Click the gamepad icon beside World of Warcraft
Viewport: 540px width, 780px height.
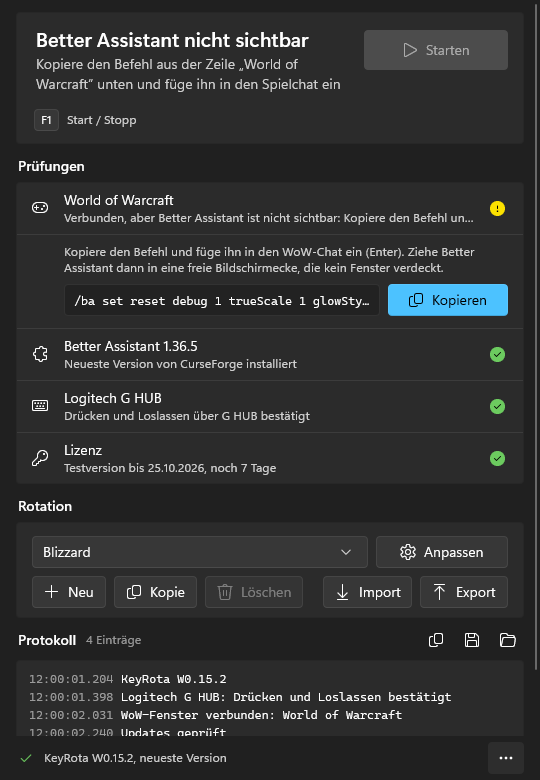point(40,208)
